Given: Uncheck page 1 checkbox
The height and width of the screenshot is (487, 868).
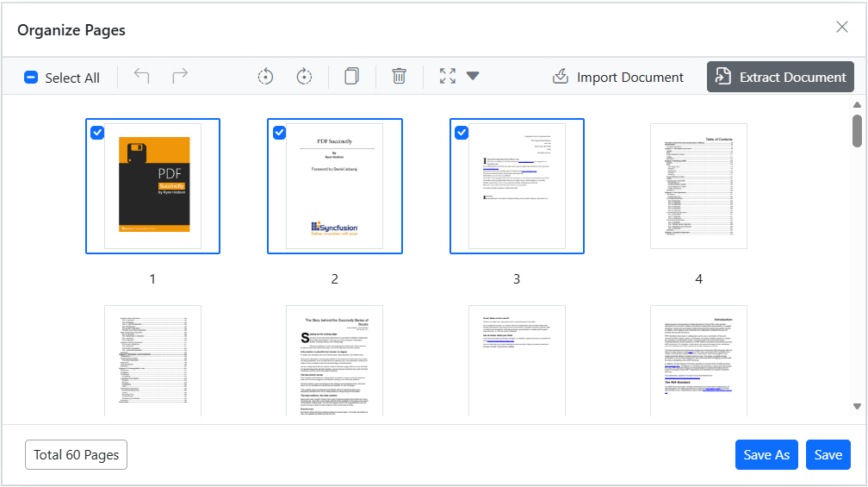Looking at the screenshot, I should point(97,133).
